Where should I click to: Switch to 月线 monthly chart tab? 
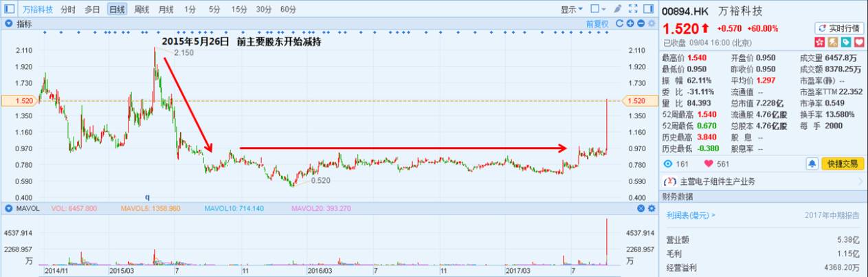point(166,10)
